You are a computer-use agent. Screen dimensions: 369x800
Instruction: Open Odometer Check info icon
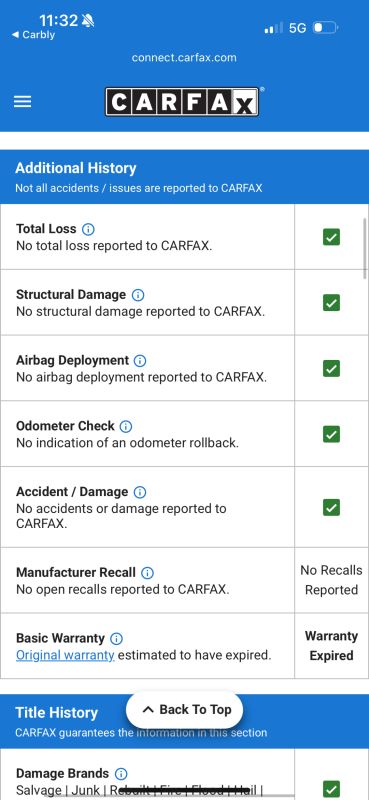(x=126, y=426)
